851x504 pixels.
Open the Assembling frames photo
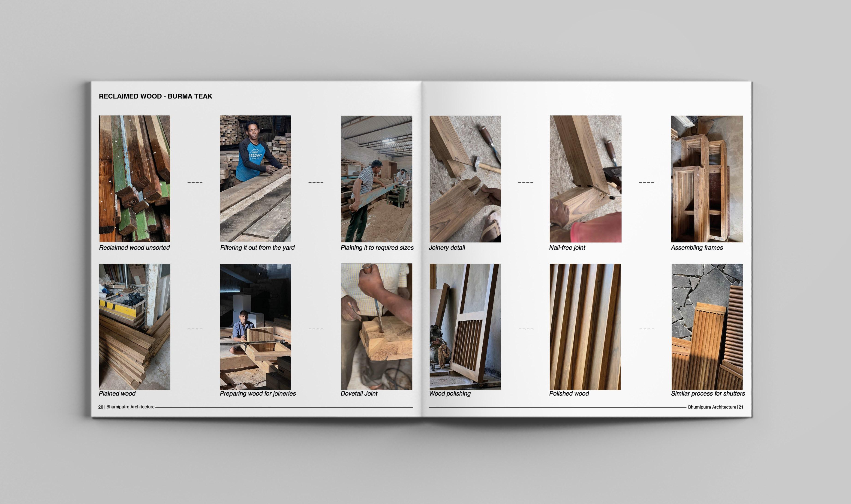[707, 179]
